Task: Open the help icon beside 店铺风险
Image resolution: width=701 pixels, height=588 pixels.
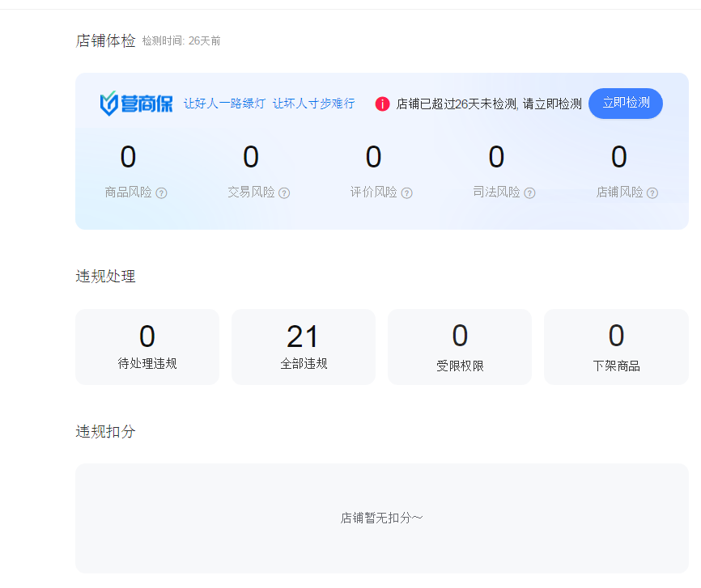Action: pyautogui.click(x=652, y=193)
